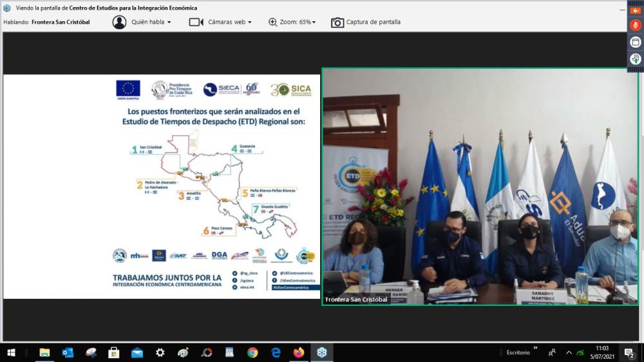The image size is (644, 362).
Task: Open Firefox from the taskbar
Action: (299, 352)
